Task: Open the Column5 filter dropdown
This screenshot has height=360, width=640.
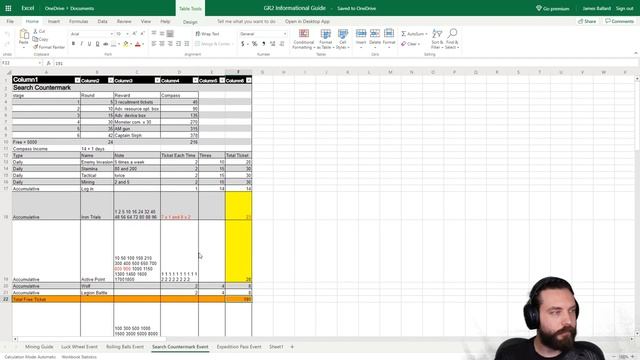Action: [222, 80]
